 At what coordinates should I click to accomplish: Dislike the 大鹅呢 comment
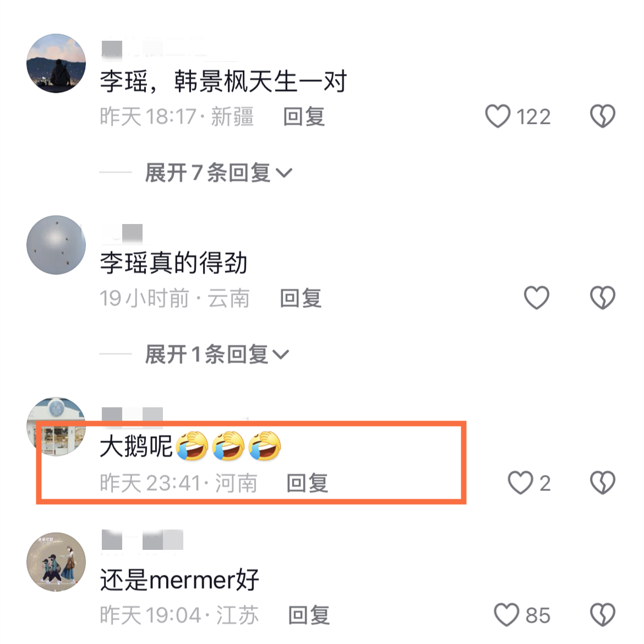pos(603,483)
